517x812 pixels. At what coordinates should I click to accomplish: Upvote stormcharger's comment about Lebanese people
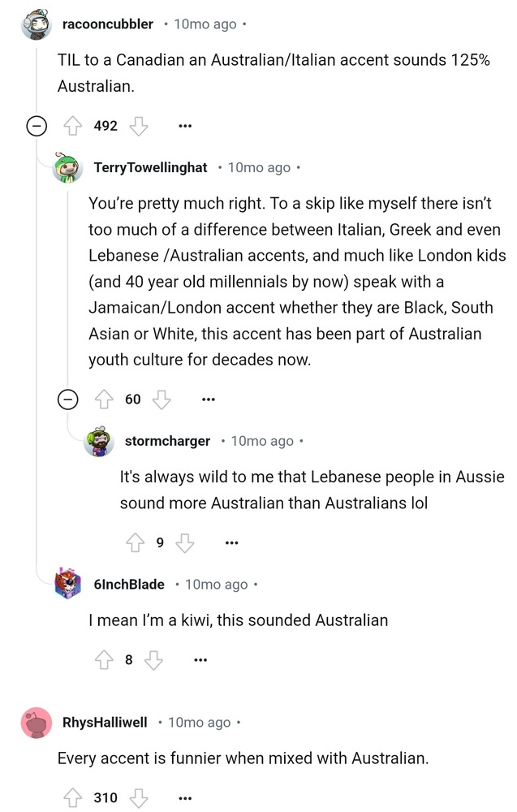pyautogui.click(x=136, y=542)
